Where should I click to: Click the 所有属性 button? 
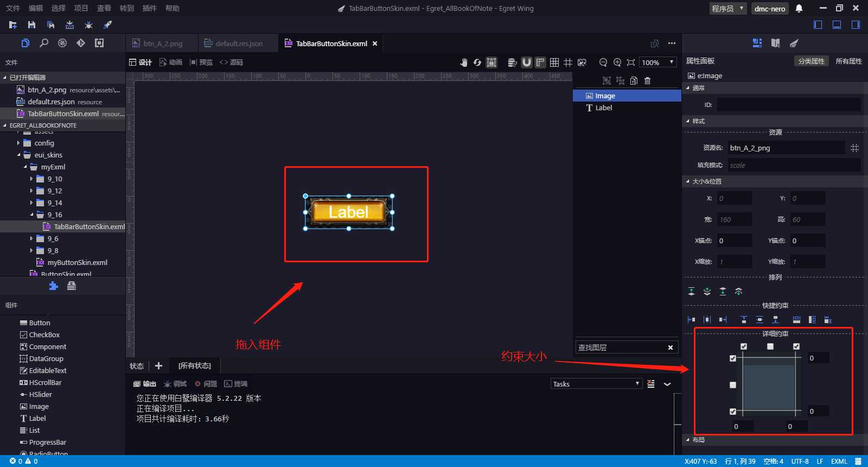[x=848, y=61]
